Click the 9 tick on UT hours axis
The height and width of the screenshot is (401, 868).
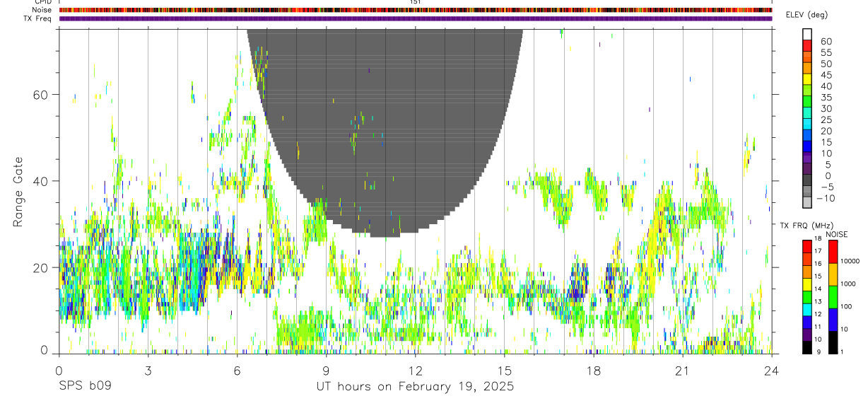pyautogui.click(x=326, y=371)
